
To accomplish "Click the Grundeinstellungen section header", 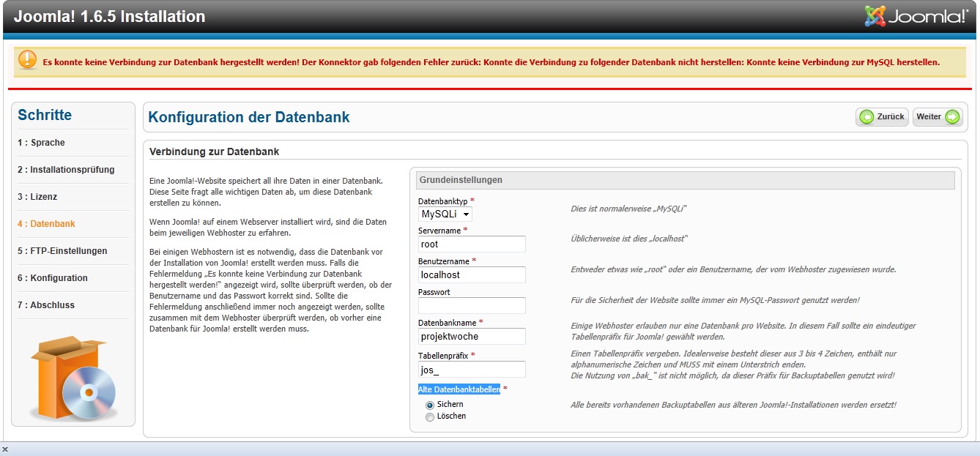I will (685, 180).
